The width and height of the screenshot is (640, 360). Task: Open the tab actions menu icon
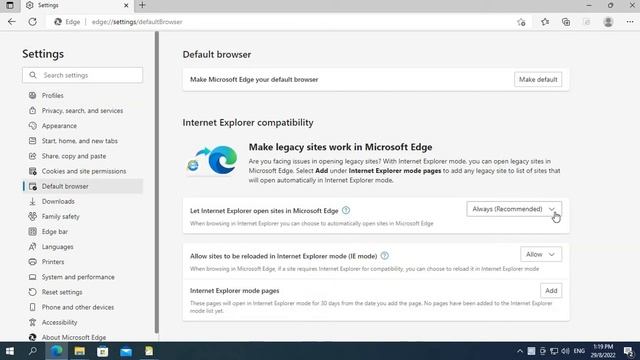click(x=10, y=5)
